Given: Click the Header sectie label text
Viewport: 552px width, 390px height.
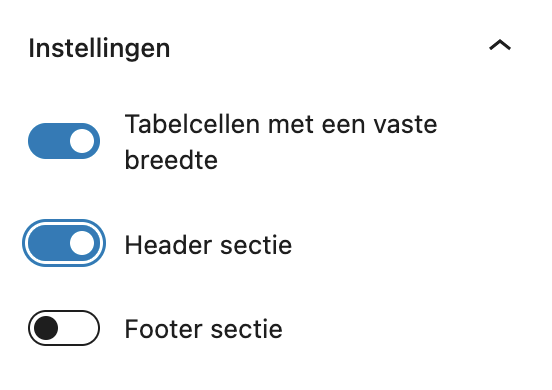Looking at the screenshot, I should click(208, 245).
